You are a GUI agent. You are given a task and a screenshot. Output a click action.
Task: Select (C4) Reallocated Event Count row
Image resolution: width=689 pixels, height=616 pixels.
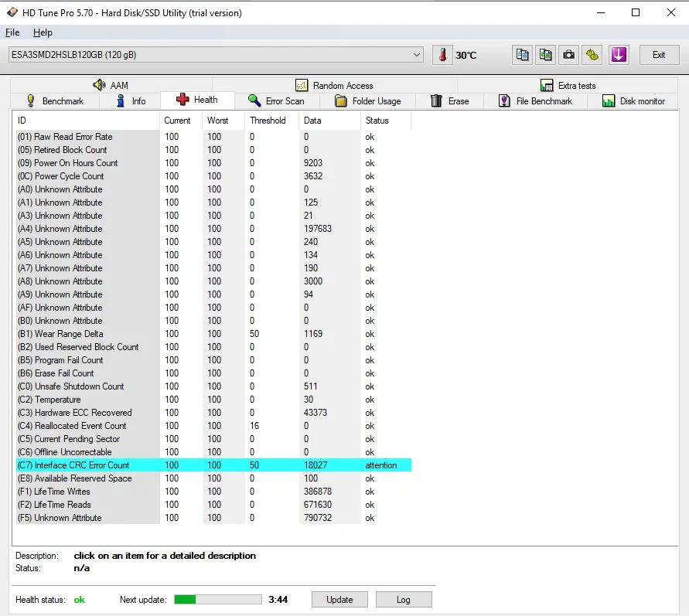click(x=213, y=426)
